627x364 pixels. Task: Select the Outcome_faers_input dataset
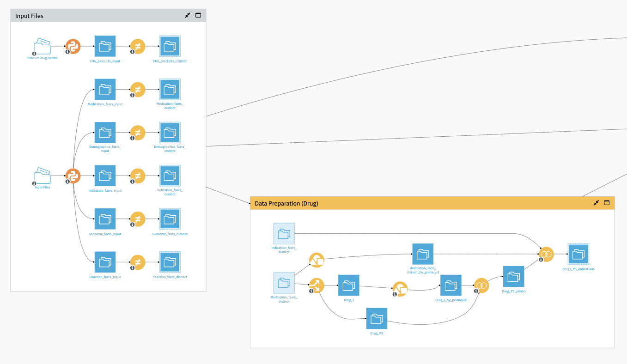[x=105, y=218]
